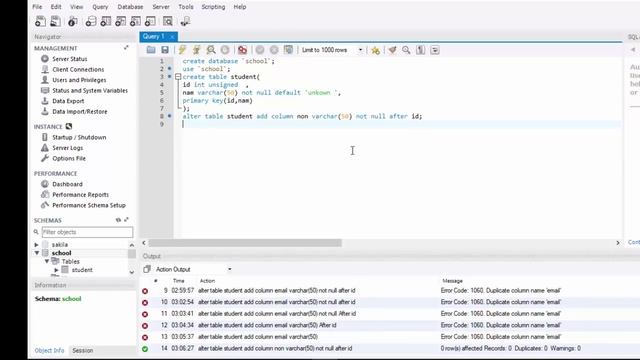Image resolution: width=640 pixels, height=360 pixels.
Task: Open the Help menu
Action: pyautogui.click(x=240, y=7)
